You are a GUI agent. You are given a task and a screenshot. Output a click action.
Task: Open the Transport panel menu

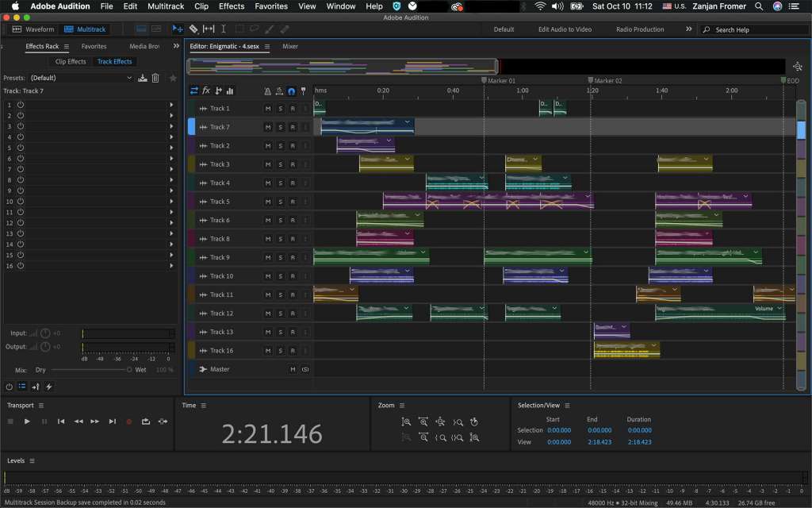pyautogui.click(x=41, y=406)
